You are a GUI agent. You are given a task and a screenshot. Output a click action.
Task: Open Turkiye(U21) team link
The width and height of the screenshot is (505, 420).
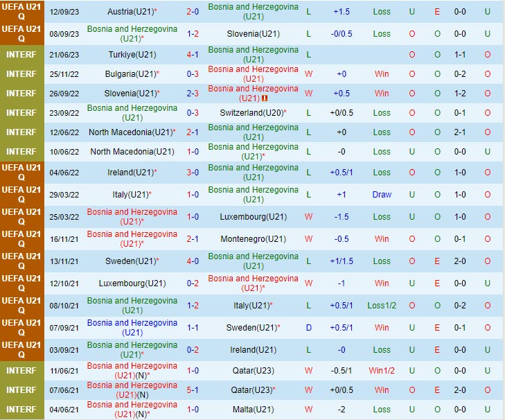[132, 55]
